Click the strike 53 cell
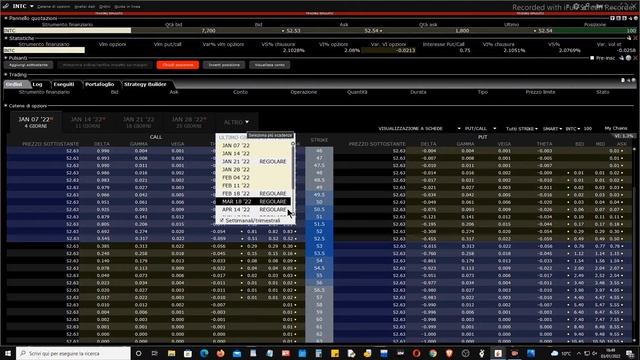 [319, 246]
